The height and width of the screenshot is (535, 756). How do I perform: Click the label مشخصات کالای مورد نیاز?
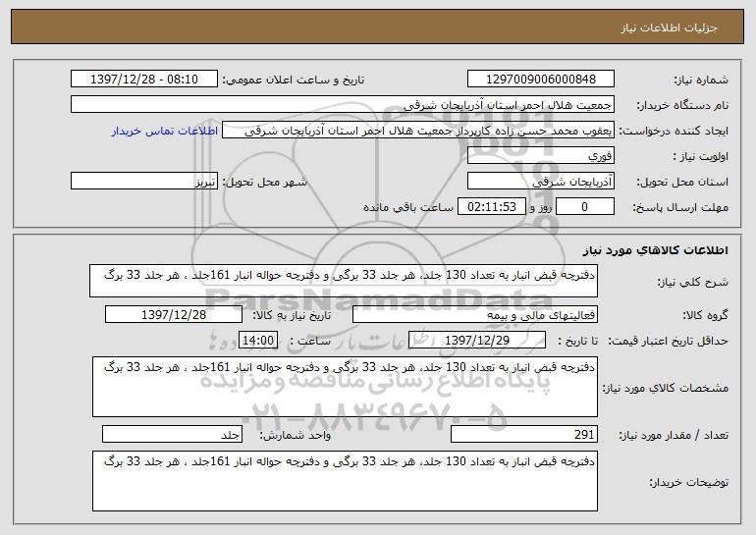(666, 388)
